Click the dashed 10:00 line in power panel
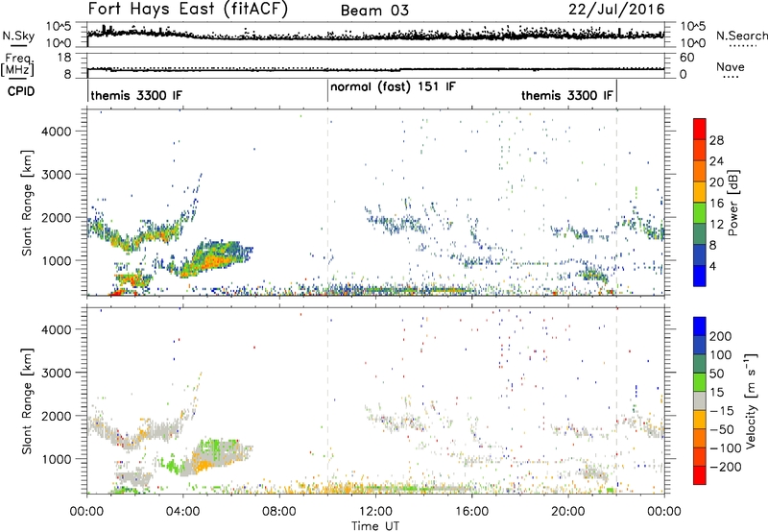Image resolution: width=768 pixels, height=532 pixels. point(327,203)
